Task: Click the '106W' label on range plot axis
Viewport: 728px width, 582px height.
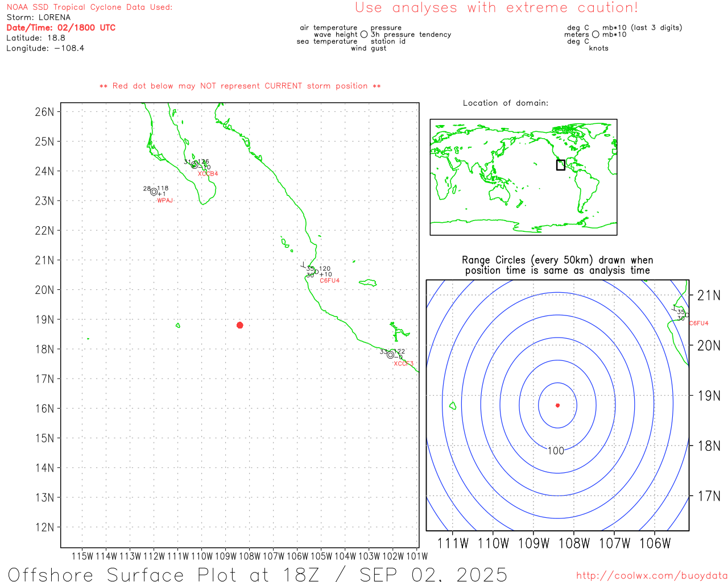Action: pos(655,543)
